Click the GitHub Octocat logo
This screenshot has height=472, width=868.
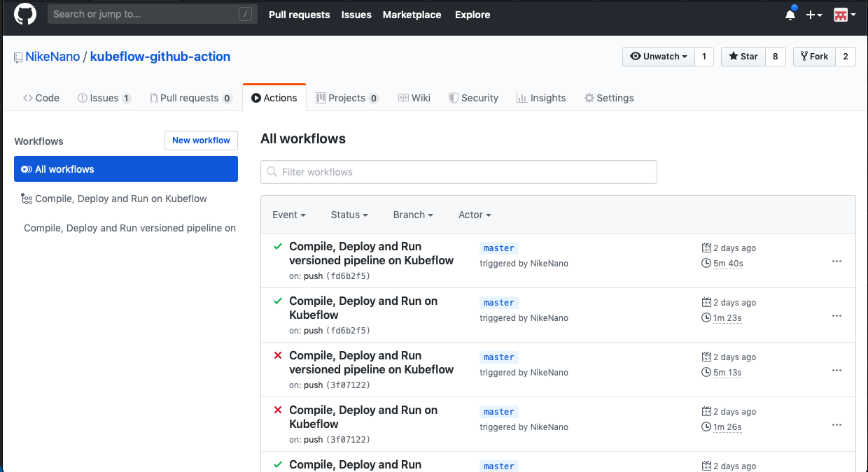[25, 14]
